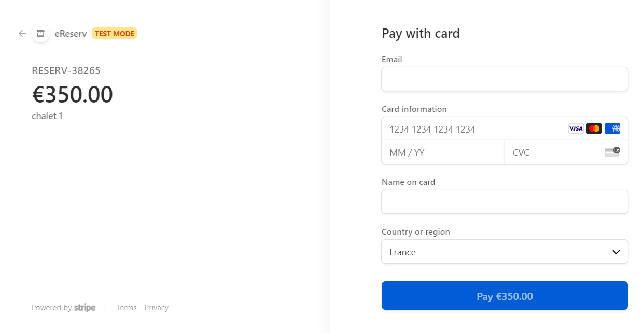Screen dimensions: 644x333
Task: Focus the Email input field
Action: tap(505, 79)
